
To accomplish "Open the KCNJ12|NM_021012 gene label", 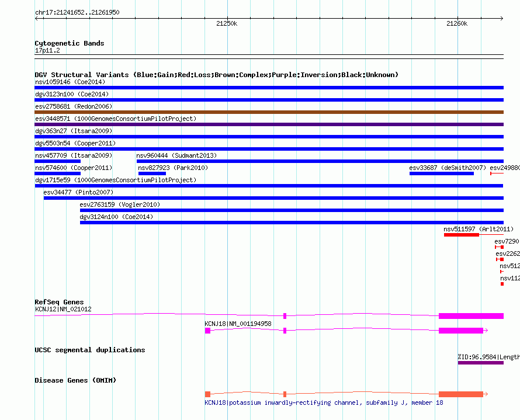I will (63, 309).
